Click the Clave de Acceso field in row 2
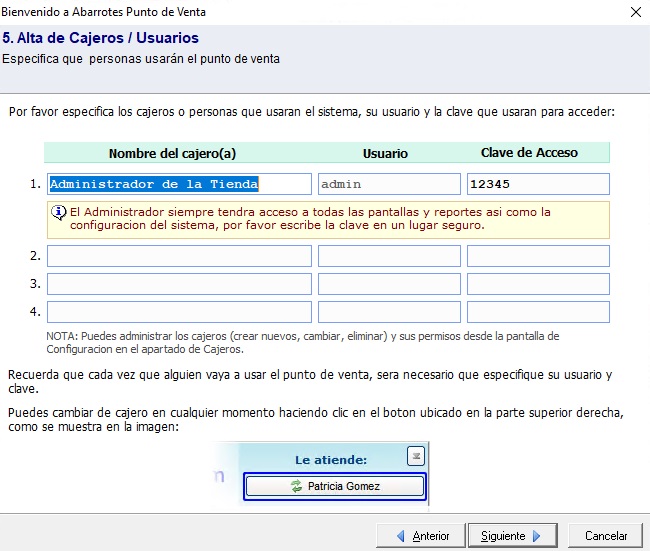This screenshot has width=650, height=551. tap(538, 256)
